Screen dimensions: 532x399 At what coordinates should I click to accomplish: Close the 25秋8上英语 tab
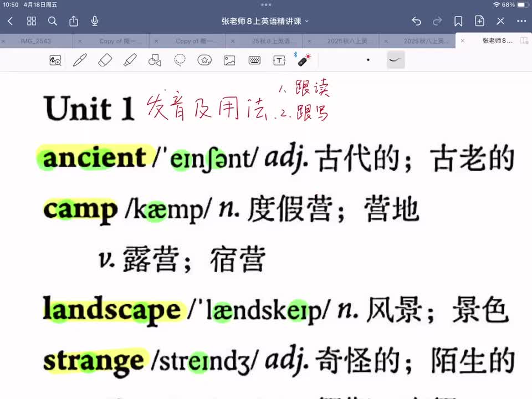point(233,42)
